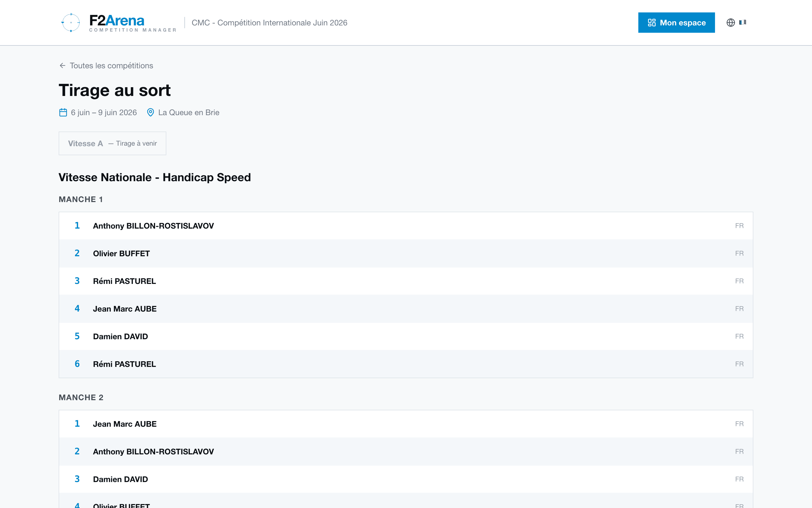Click FR code on Damien DAVID Manche 1 row
The image size is (812, 508).
[739, 336]
